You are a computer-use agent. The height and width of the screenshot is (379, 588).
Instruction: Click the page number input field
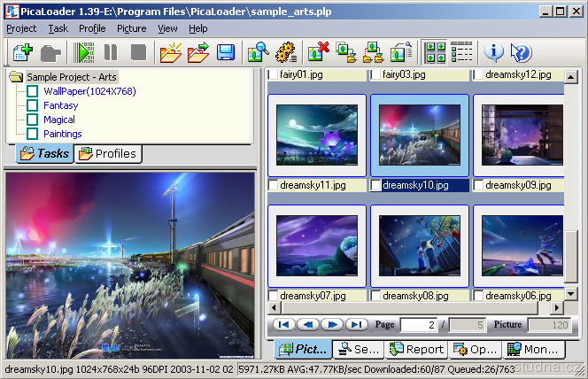coord(419,325)
